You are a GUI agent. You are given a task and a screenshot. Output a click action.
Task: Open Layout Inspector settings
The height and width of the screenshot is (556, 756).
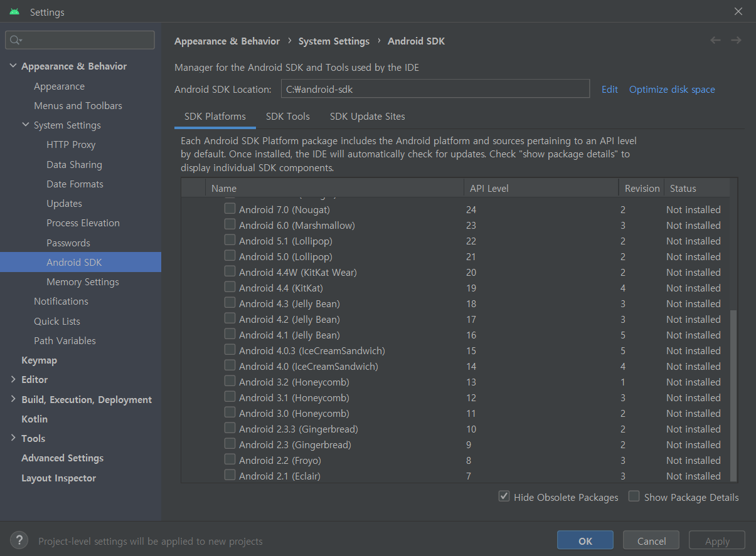(x=58, y=478)
